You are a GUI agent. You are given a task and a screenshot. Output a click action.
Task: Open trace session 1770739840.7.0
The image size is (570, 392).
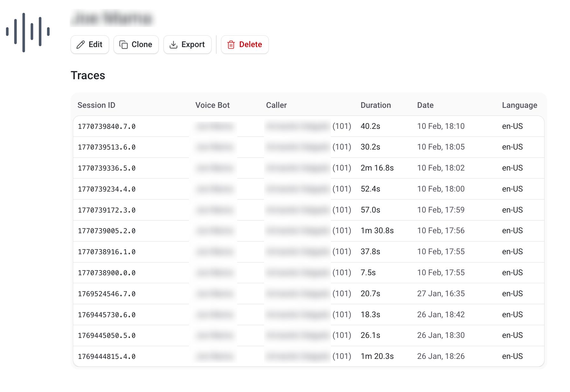[x=107, y=127]
